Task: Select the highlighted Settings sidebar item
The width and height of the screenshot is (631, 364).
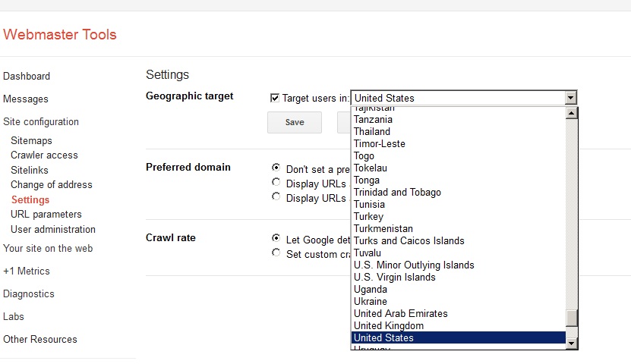Action: (30, 199)
